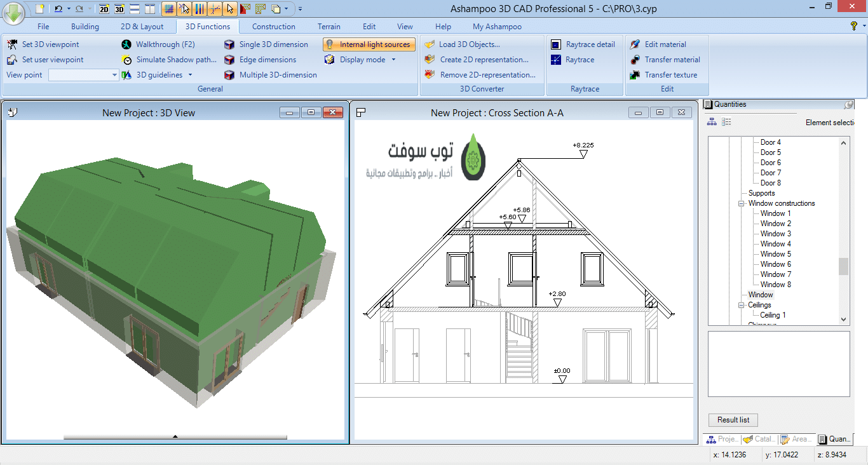Switch to the Catalog panel tab

(759, 439)
